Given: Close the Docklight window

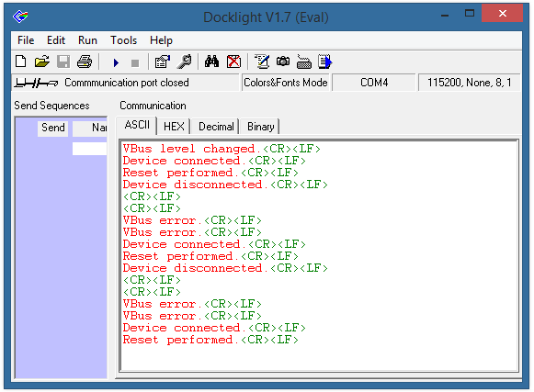Looking at the screenshot, I should point(503,13).
